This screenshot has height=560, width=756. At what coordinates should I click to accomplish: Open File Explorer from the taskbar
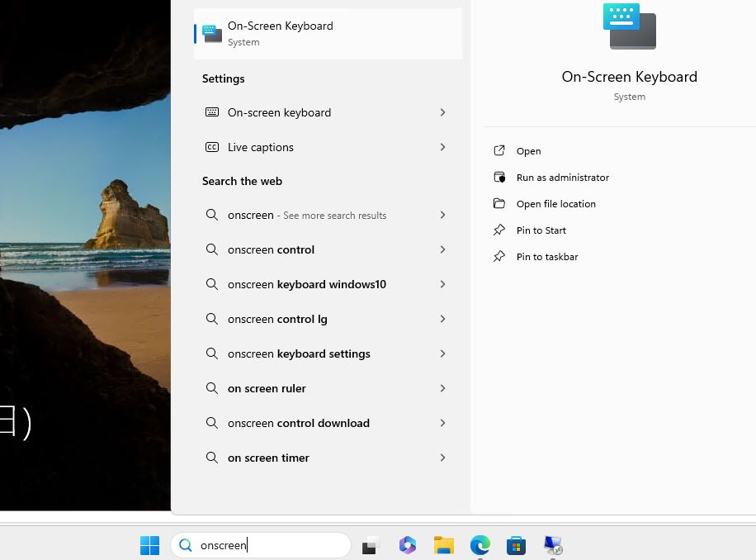pos(443,545)
